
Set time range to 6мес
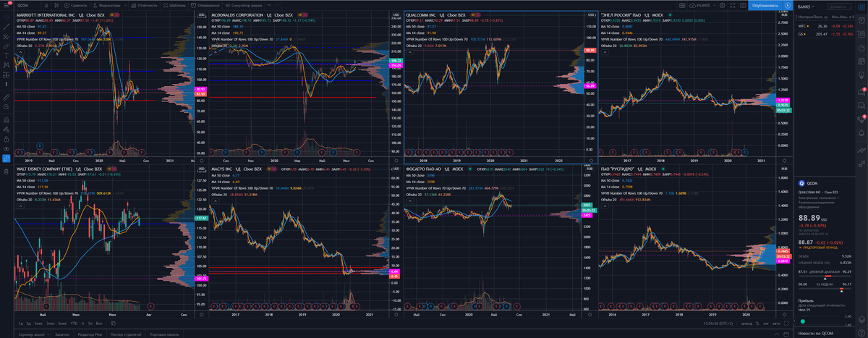pyautogui.click(x=62, y=324)
